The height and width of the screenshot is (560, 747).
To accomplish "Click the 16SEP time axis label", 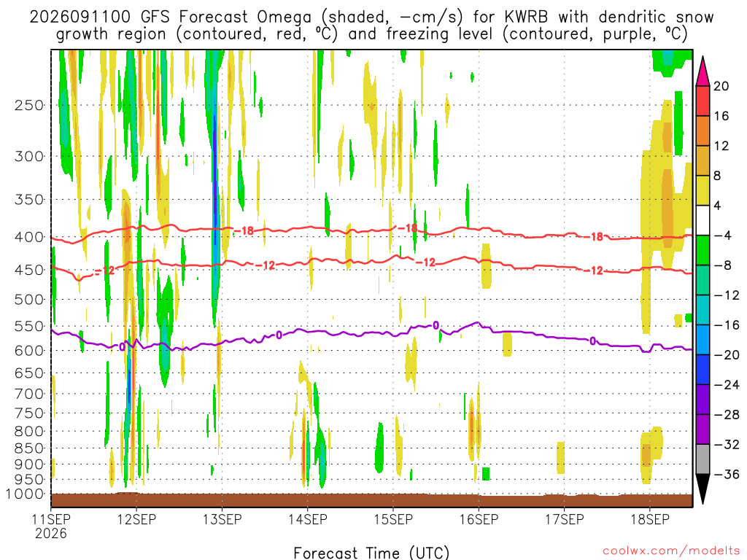I will (479, 519).
